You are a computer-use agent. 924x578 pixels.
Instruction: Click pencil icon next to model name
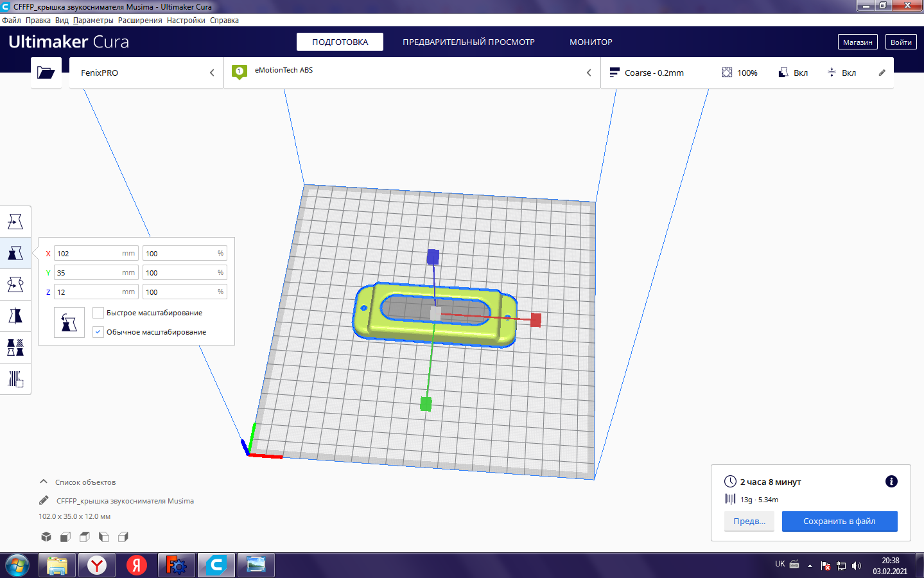(x=44, y=500)
